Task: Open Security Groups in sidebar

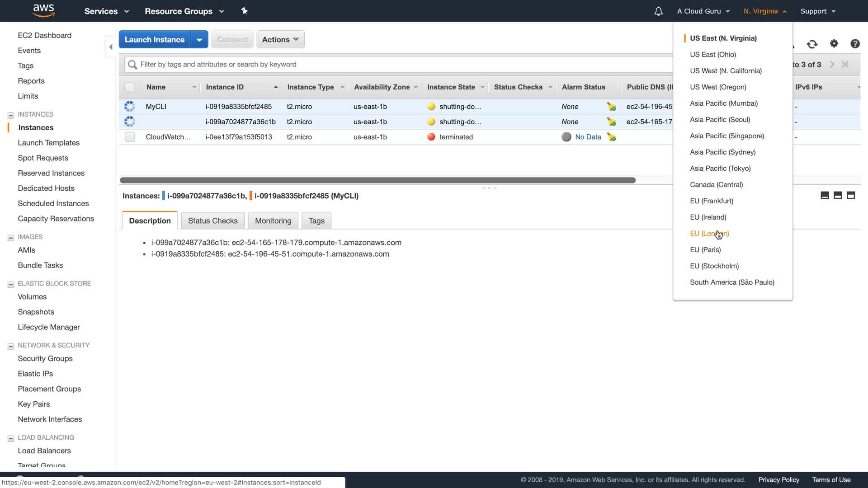Action: click(x=45, y=358)
